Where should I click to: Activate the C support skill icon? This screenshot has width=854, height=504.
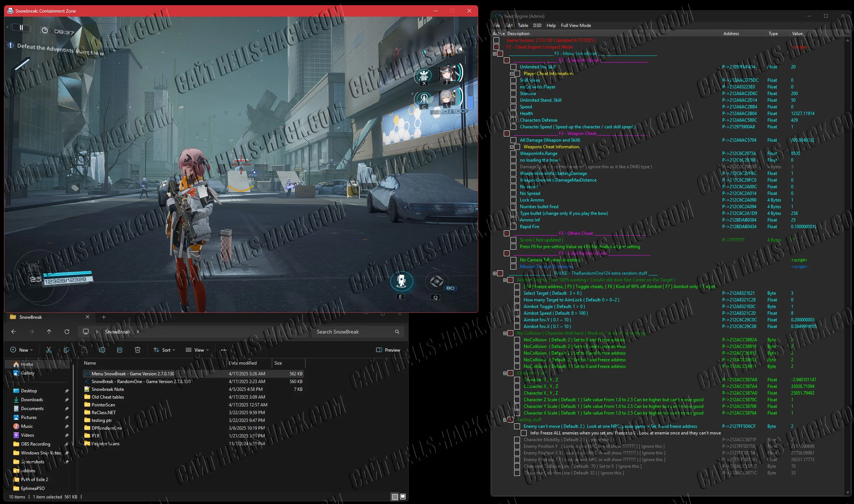[424, 99]
